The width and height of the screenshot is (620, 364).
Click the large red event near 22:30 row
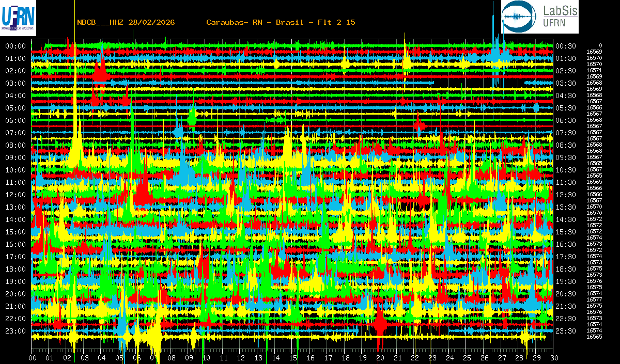click(x=380, y=324)
